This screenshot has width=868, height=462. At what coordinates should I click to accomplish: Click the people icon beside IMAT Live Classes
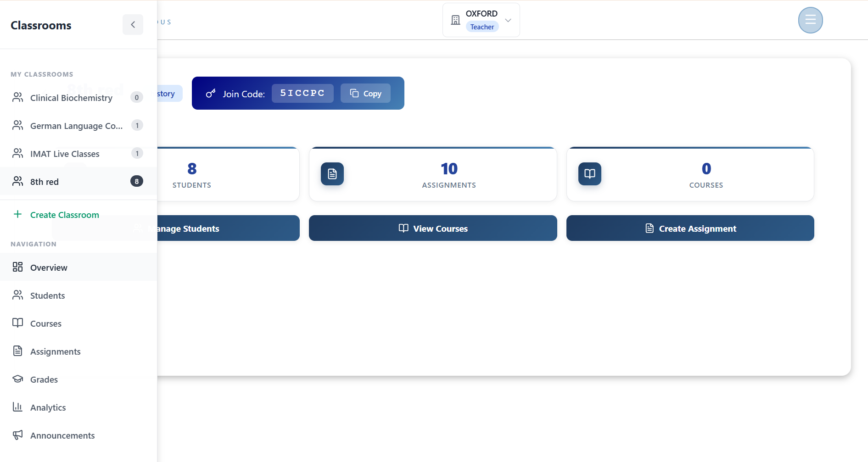[x=17, y=153]
